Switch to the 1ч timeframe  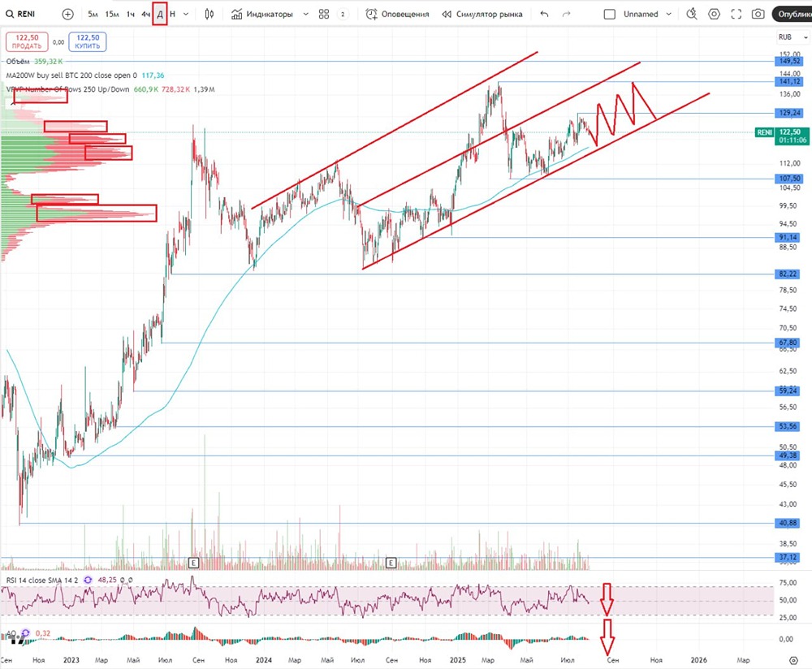tap(131, 14)
